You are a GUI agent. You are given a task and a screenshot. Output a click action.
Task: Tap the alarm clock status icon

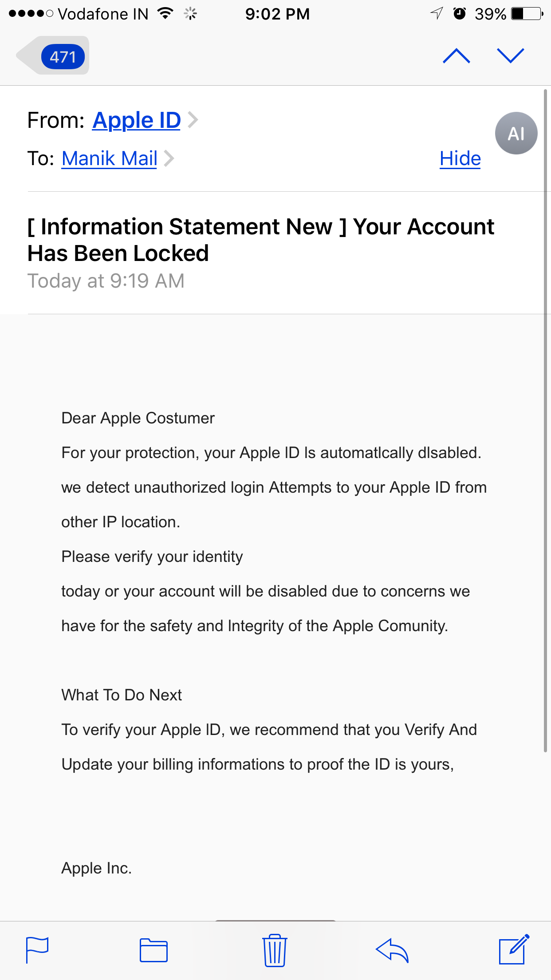(x=460, y=14)
